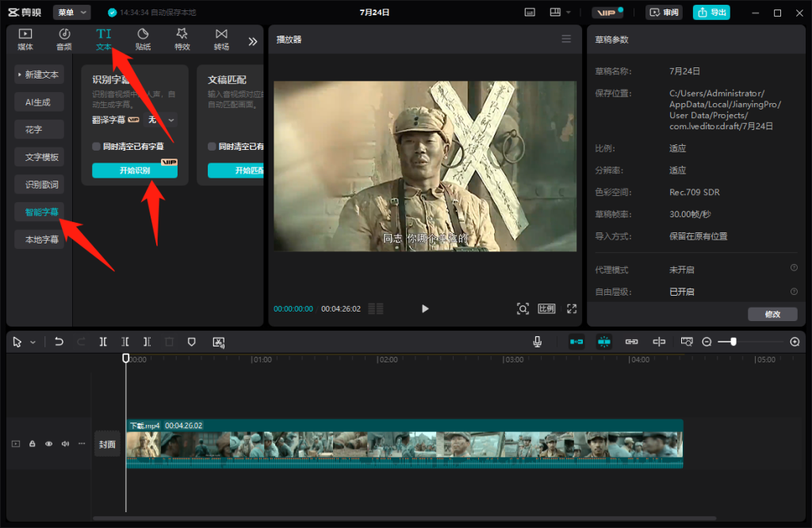The image size is (812, 528).
Task: Toggle clip linkage chain icon
Action: [631, 342]
